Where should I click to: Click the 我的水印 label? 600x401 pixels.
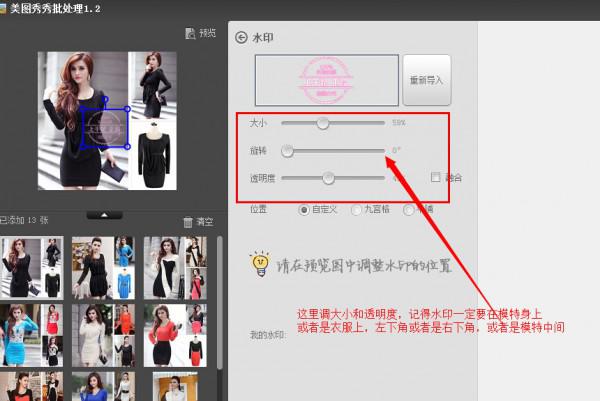pos(267,335)
